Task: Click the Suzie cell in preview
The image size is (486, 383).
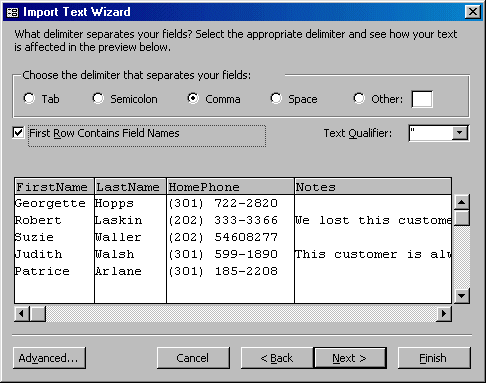Action: pos(34,237)
